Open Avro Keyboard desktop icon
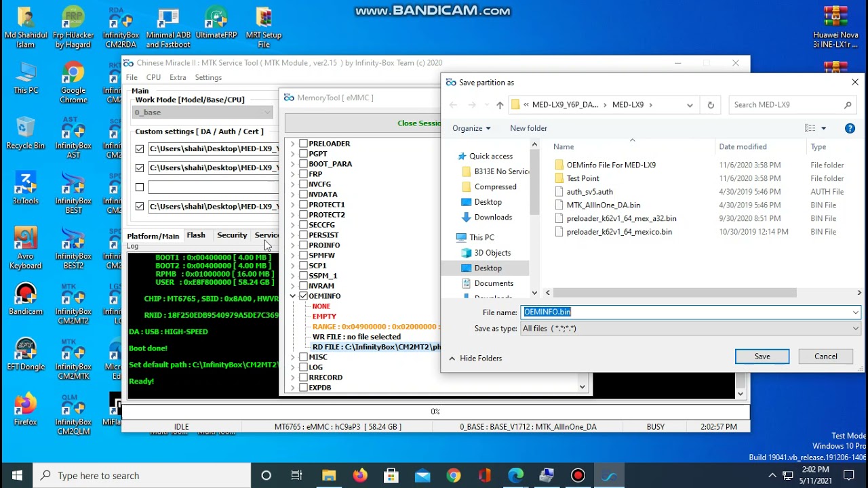Image resolution: width=868 pixels, height=488 pixels. coord(26,248)
